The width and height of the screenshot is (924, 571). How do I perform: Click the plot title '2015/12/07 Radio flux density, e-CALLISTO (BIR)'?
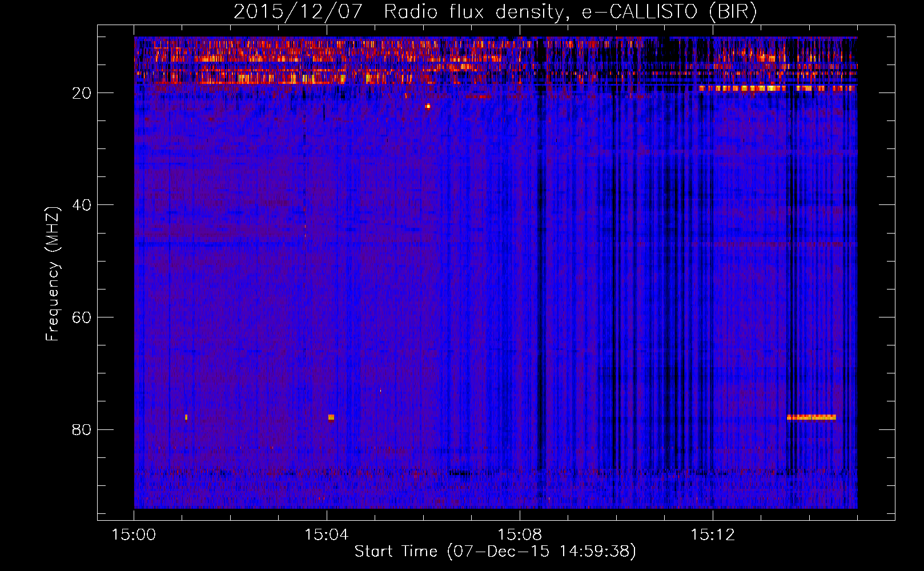[x=495, y=11]
